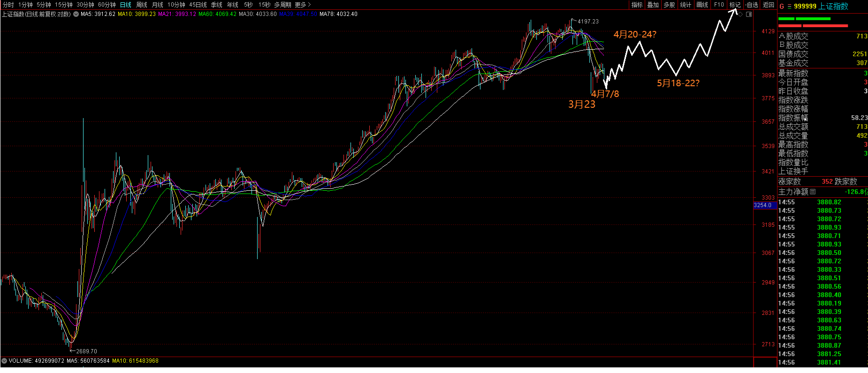Click the 最新指数 row label
868x373 pixels.
pyautogui.click(x=793, y=73)
